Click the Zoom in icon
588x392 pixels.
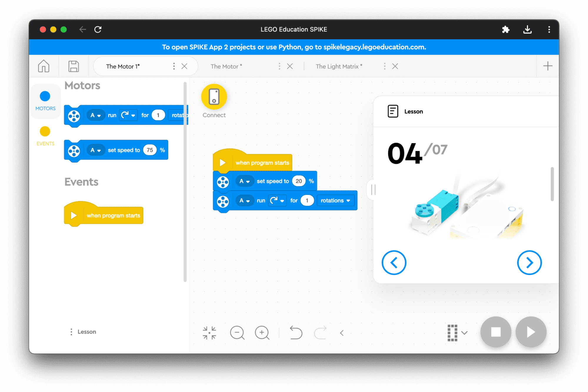pyautogui.click(x=261, y=333)
